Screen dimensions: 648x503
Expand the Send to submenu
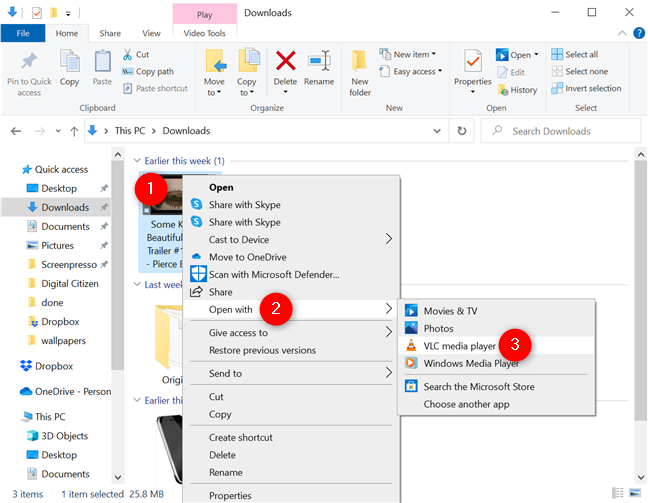[291, 373]
